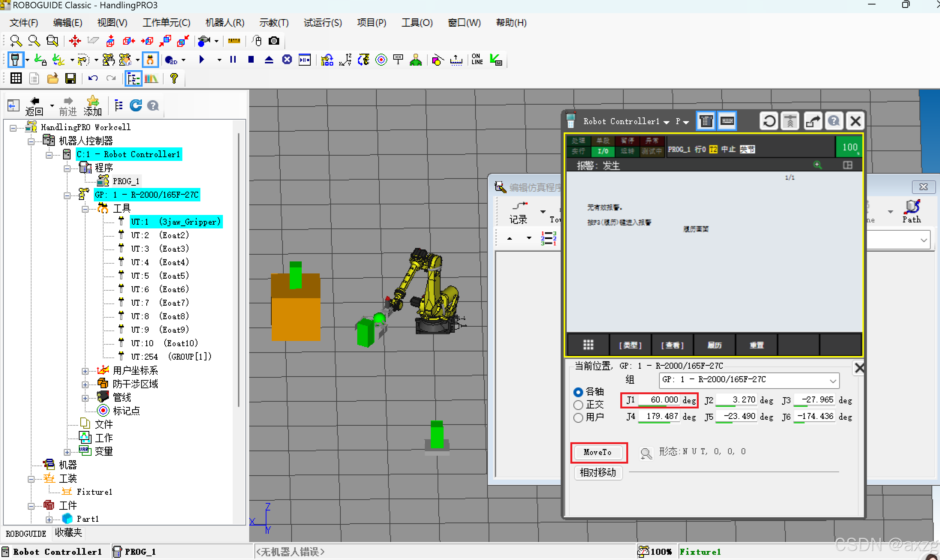This screenshot has height=560, width=940.
Task: Collapse the 工具 tree node
Action: click(85, 209)
